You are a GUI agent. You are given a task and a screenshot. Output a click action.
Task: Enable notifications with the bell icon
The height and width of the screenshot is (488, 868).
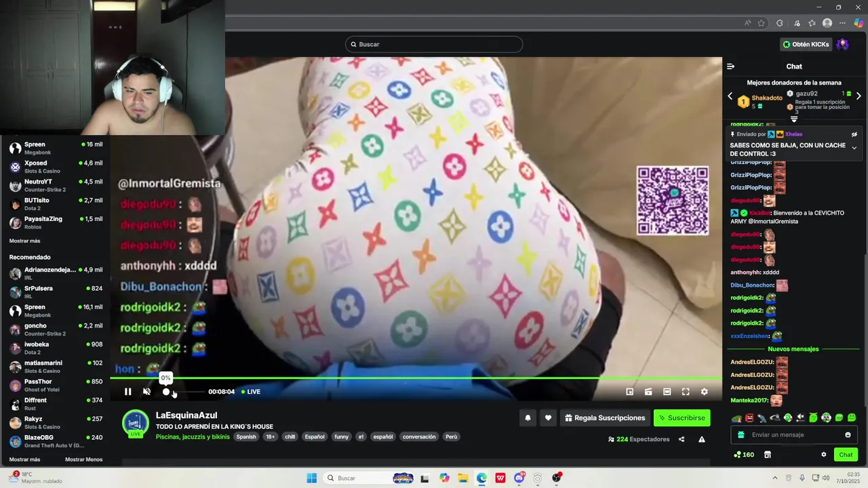[x=528, y=418]
